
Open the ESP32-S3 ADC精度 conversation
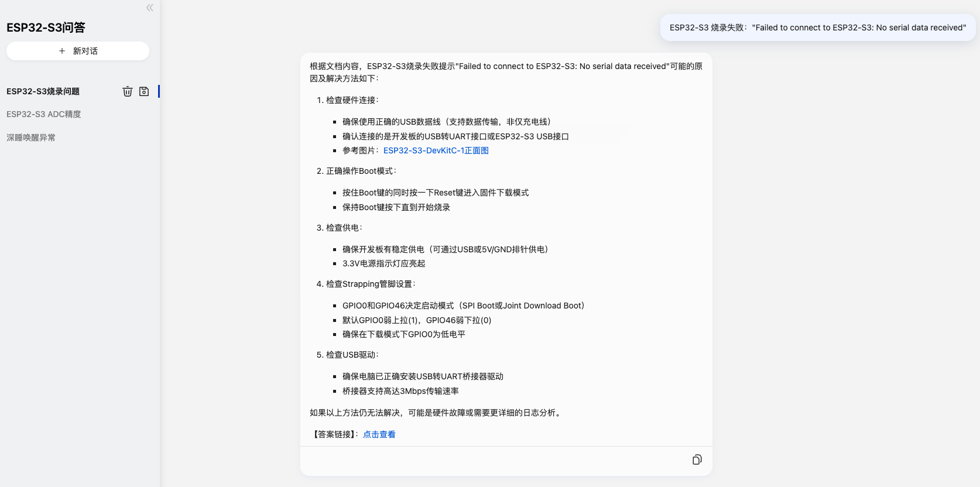tap(44, 114)
